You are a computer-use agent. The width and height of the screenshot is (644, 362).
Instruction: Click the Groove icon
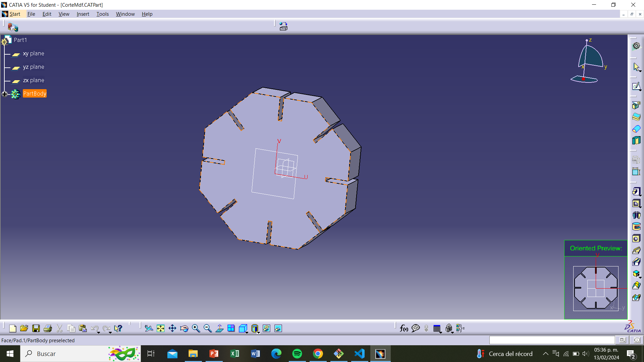(636, 227)
